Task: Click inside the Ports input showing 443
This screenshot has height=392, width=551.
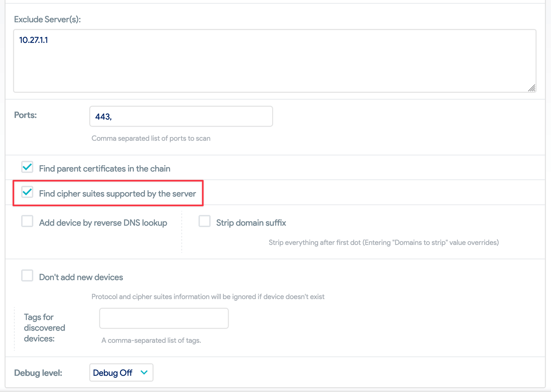Action: click(x=181, y=116)
